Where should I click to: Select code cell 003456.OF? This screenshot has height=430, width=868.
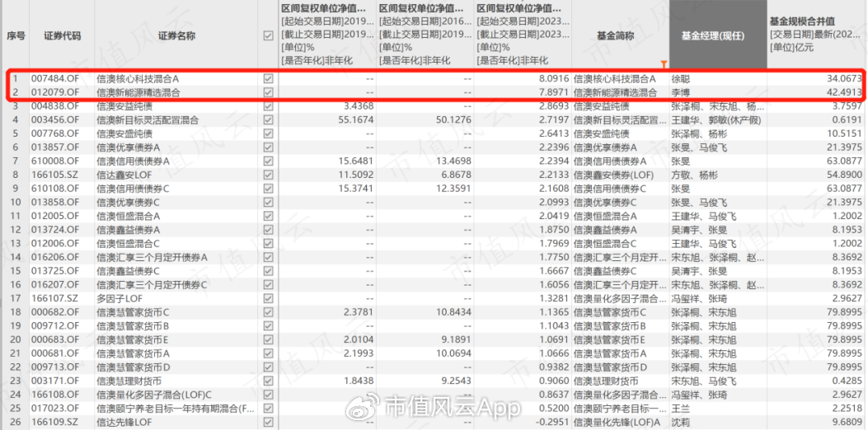55,120
